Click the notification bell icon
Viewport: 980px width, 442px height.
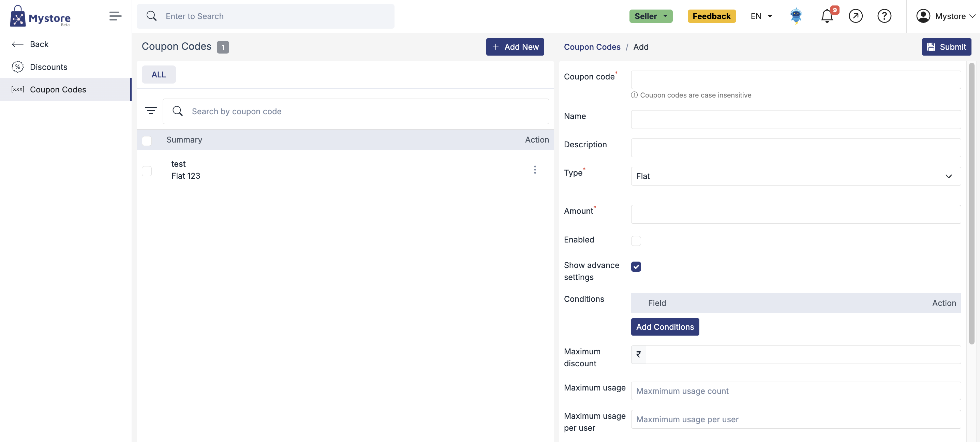827,16
